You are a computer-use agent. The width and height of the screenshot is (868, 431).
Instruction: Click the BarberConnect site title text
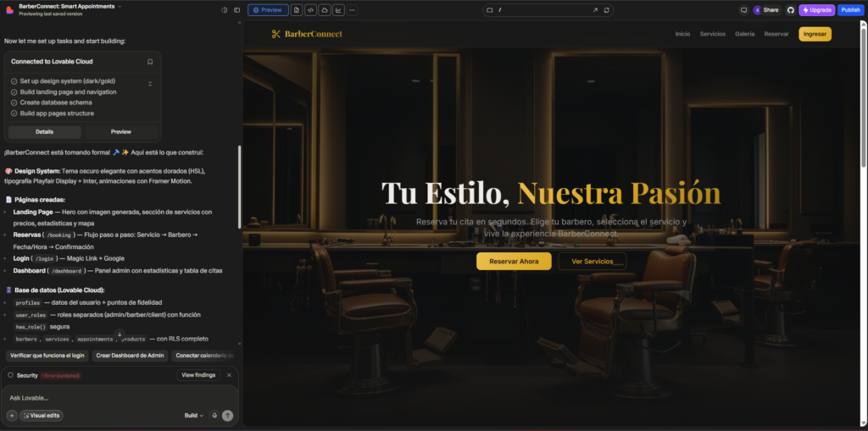[x=314, y=35]
